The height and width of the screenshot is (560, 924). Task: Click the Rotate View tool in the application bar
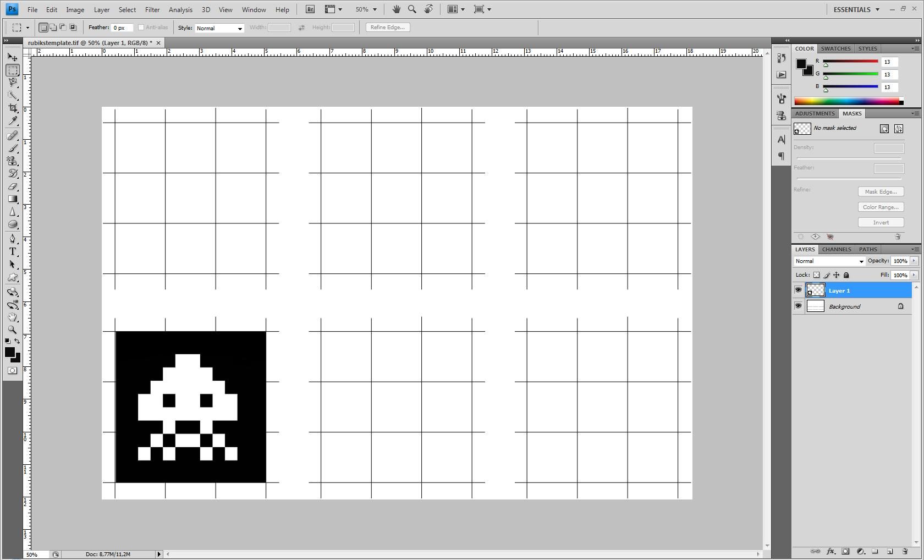pos(429,9)
